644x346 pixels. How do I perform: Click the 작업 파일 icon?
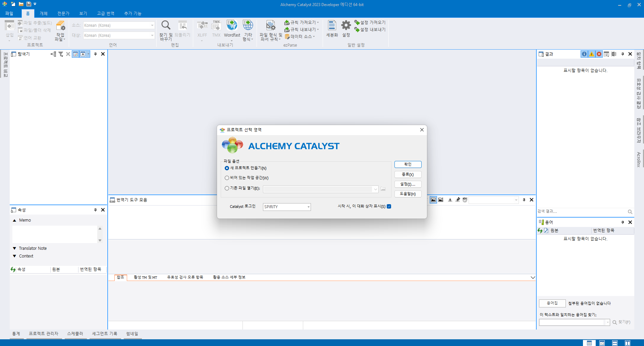click(61, 26)
